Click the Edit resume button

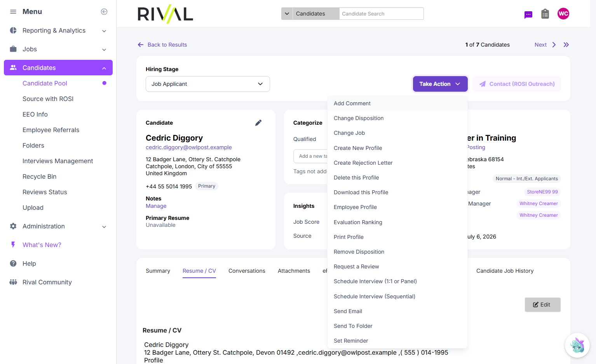tap(542, 305)
